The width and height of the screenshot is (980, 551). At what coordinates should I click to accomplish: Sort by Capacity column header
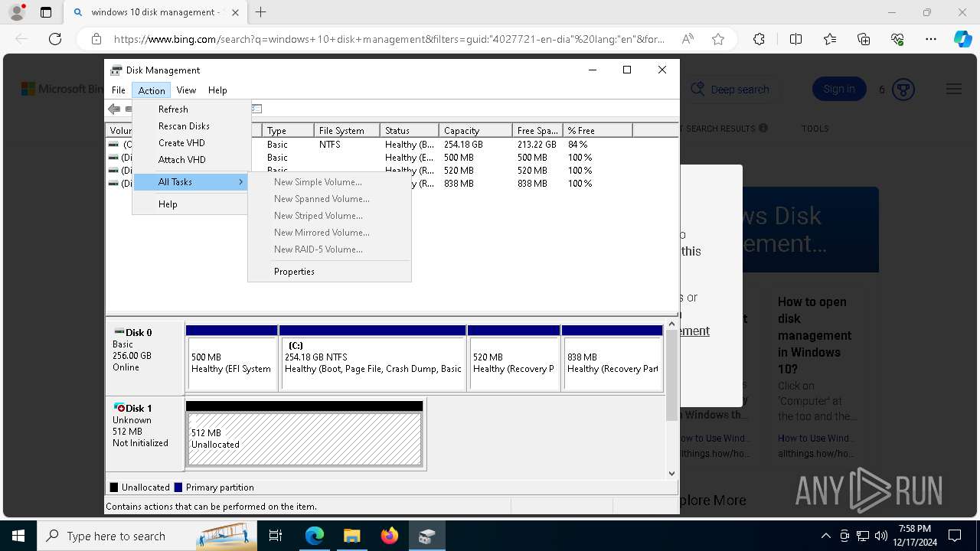[x=475, y=131]
